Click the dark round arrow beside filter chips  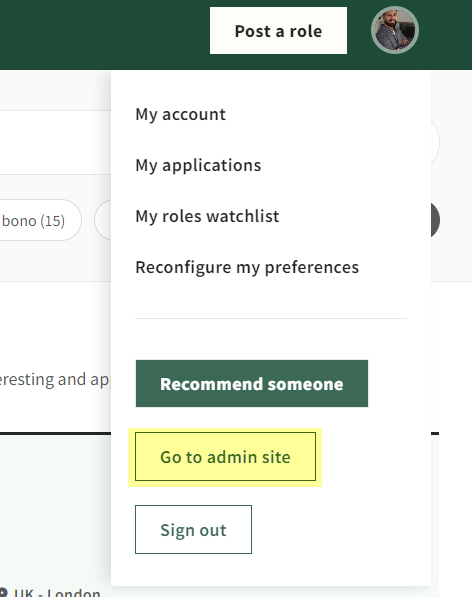pos(435,220)
